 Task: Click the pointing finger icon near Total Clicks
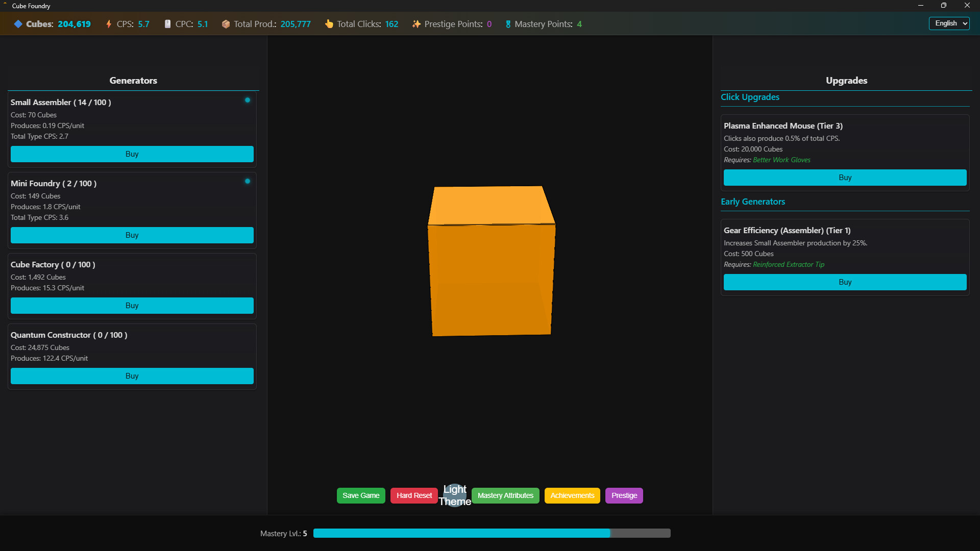(329, 23)
